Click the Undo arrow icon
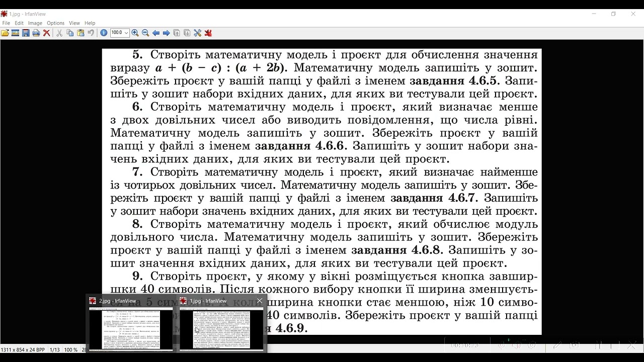The height and width of the screenshot is (362, 644). coord(91,33)
